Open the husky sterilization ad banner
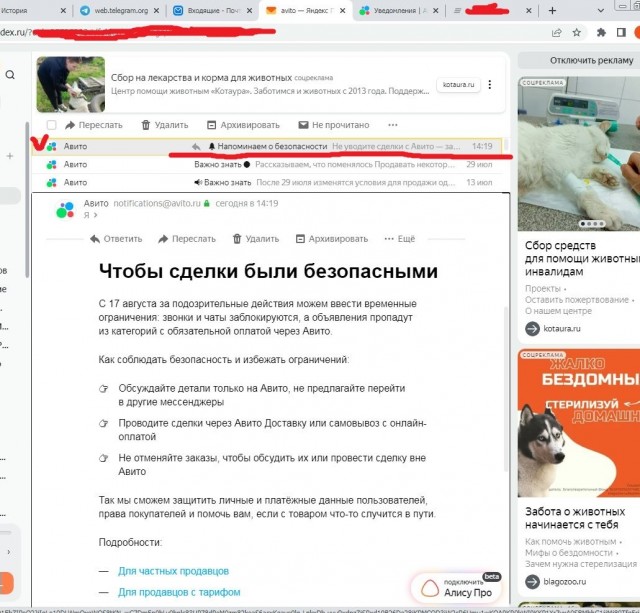Viewport: 640px width, 613px height. click(579, 423)
